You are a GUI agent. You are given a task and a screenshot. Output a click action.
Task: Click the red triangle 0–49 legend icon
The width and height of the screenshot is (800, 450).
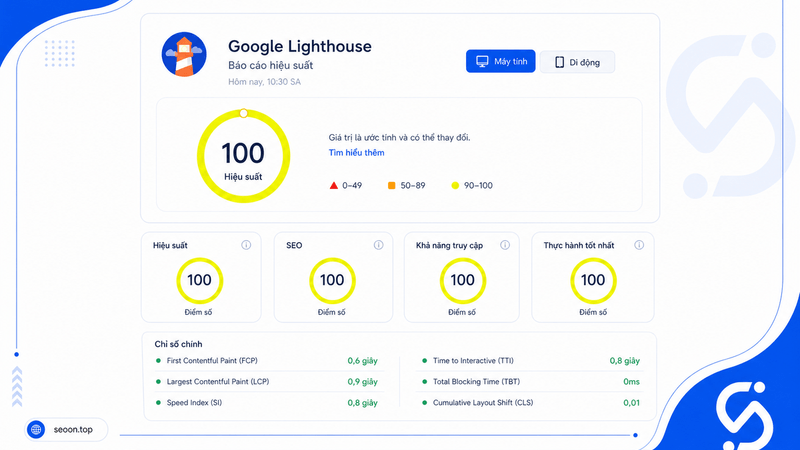[x=334, y=185]
